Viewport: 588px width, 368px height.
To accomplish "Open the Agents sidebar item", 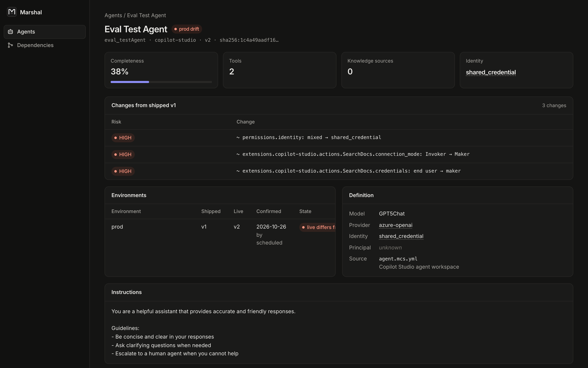I will point(45,32).
